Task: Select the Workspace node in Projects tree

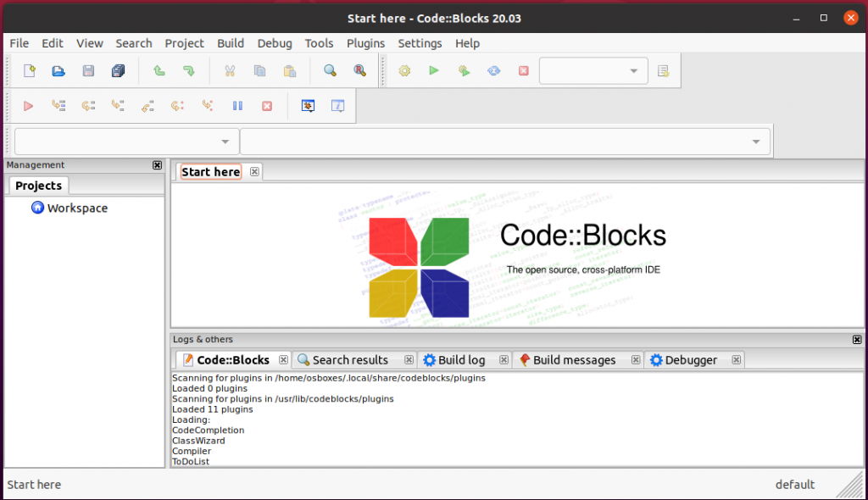Action: 77,208
